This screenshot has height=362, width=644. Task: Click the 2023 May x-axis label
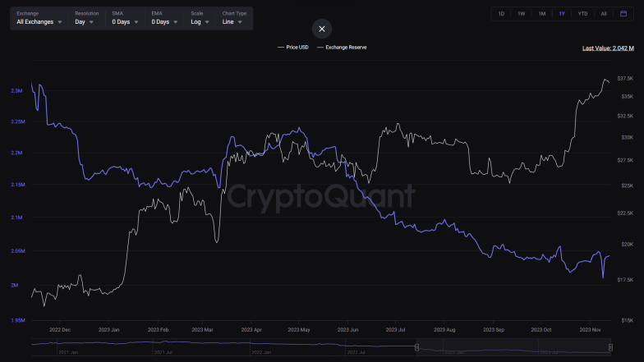[x=299, y=330]
